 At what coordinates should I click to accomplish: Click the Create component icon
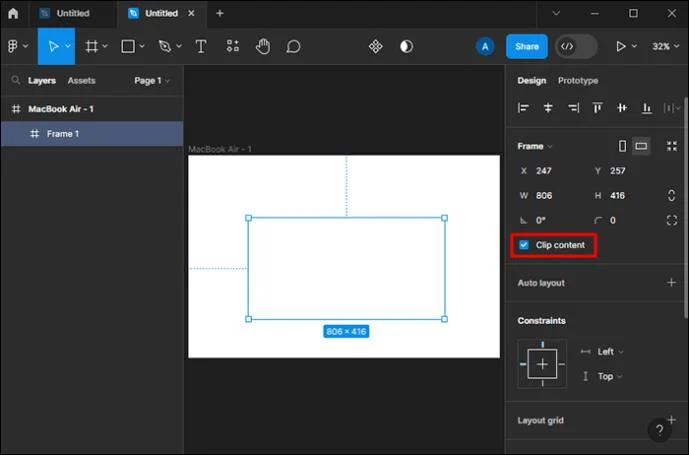(375, 46)
